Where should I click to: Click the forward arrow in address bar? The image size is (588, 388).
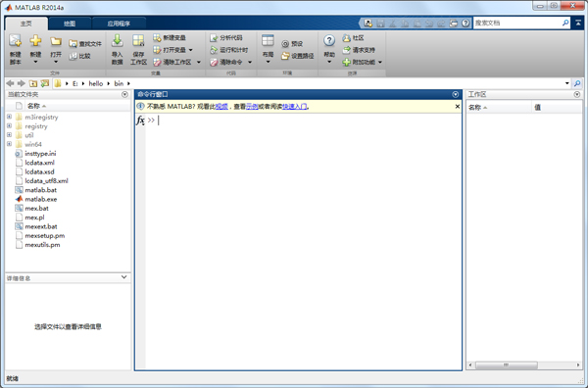click(x=22, y=83)
